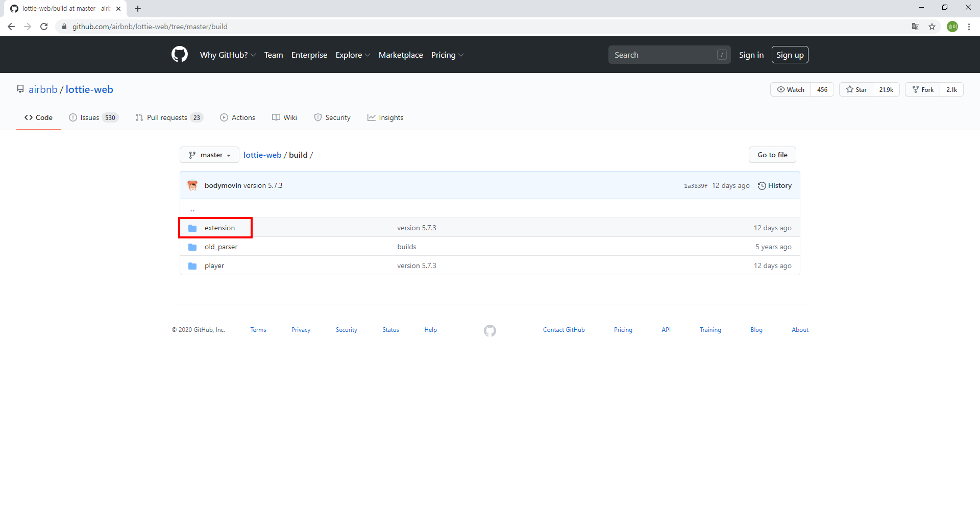Open the master branch selector
Viewport: 980px width, 531px height.
coord(209,155)
